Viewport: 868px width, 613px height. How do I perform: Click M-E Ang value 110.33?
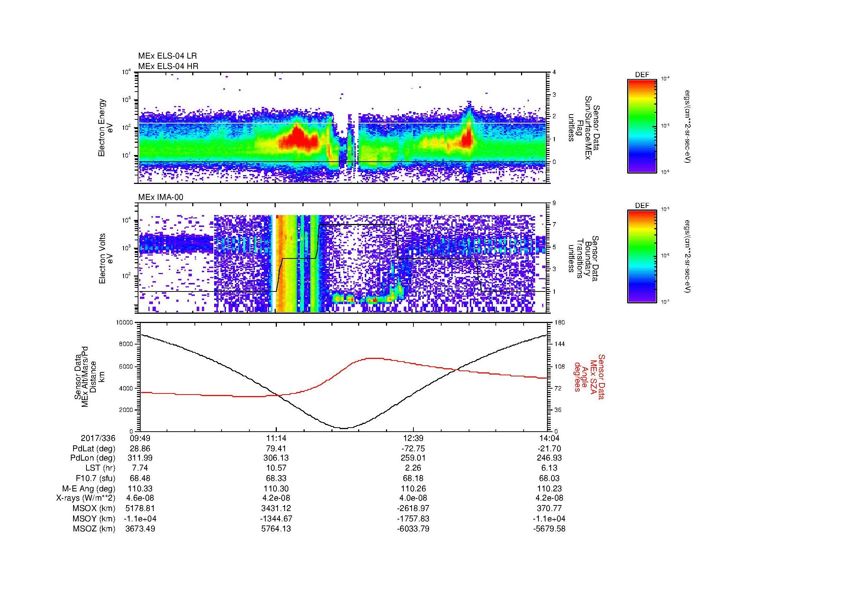tap(140, 488)
